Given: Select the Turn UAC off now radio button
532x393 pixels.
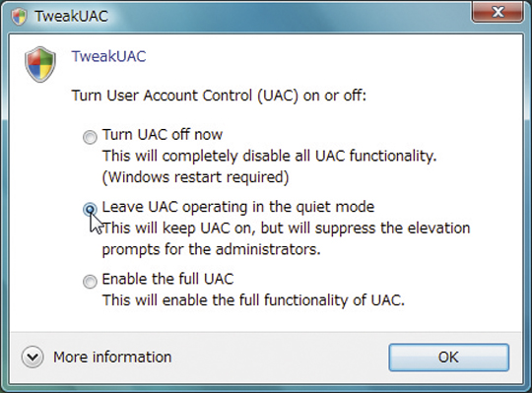Looking at the screenshot, I should 90,137.
